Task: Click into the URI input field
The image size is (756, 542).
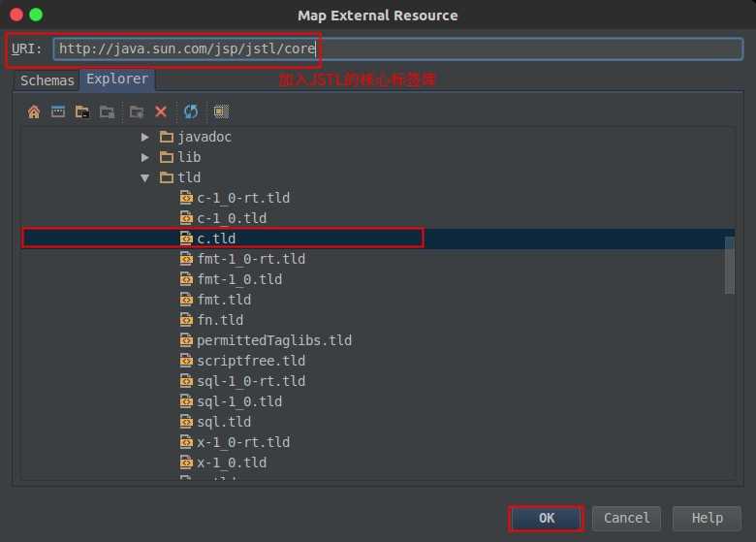Action: click(397, 48)
